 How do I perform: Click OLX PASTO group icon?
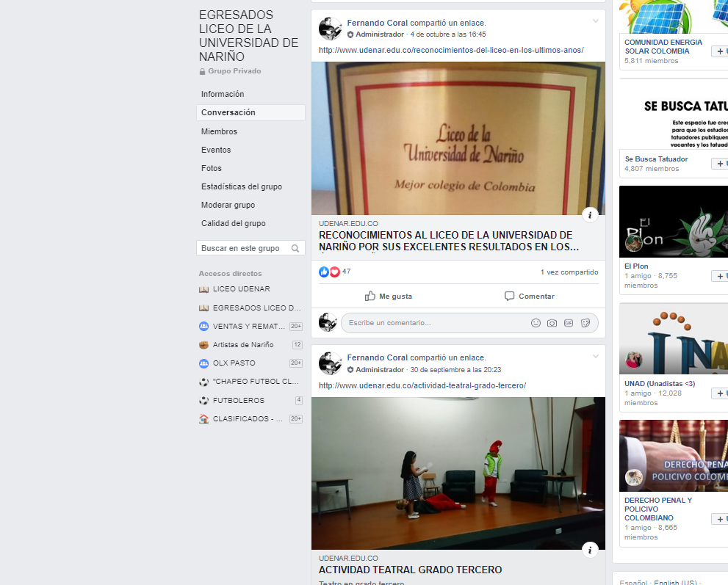click(x=203, y=363)
